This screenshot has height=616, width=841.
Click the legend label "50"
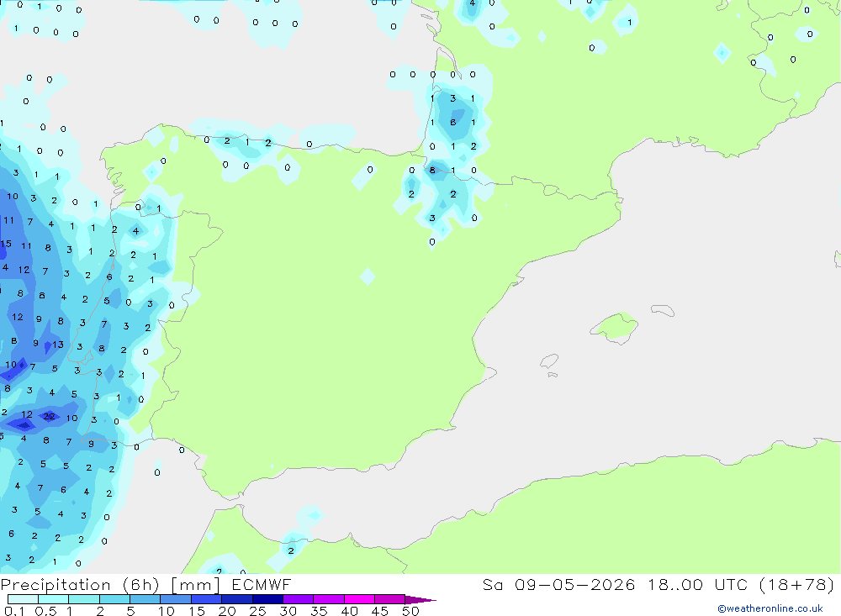(410, 611)
